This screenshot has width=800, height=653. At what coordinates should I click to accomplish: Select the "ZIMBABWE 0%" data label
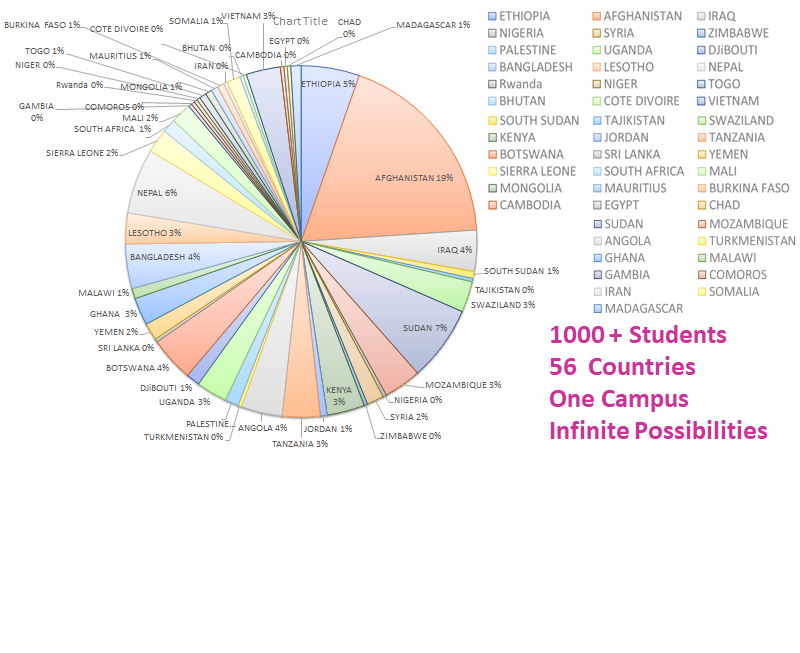click(x=410, y=436)
